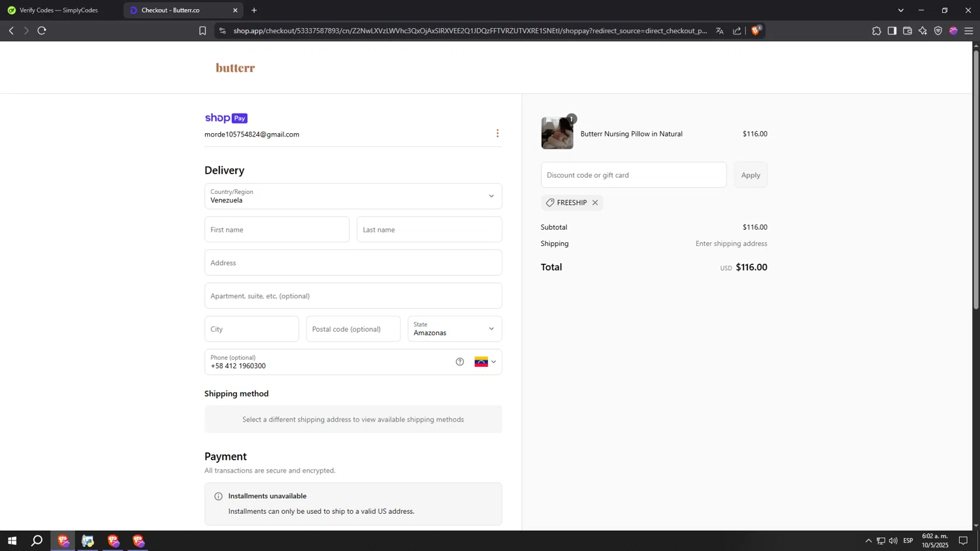Open the account options three-dot menu
This screenshot has width=980, height=551.
pyautogui.click(x=497, y=133)
